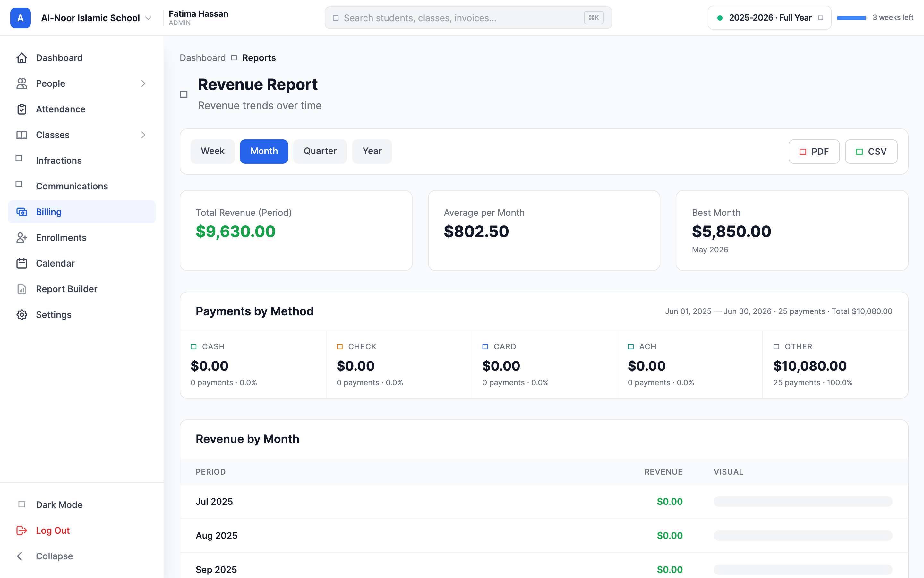This screenshot has width=924, height=578.
Task: Click the OTHER $10,080.00 amount
Action: [810, 366]
